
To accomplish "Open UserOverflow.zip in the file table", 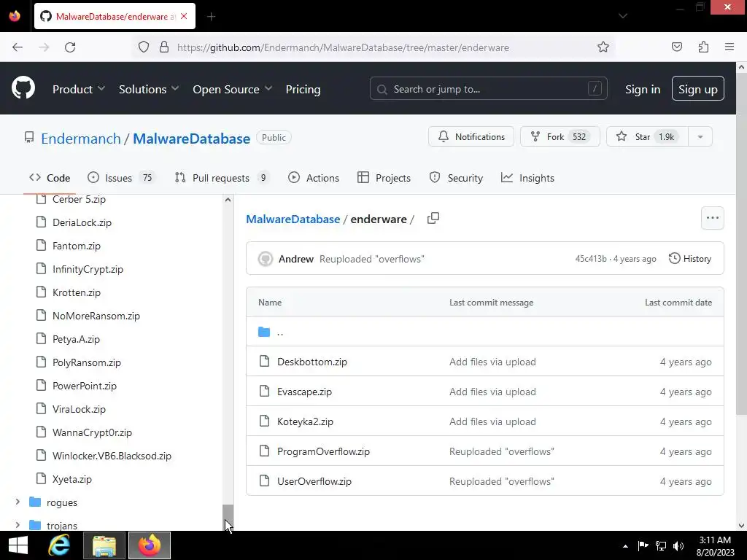I will coord(314,481).
